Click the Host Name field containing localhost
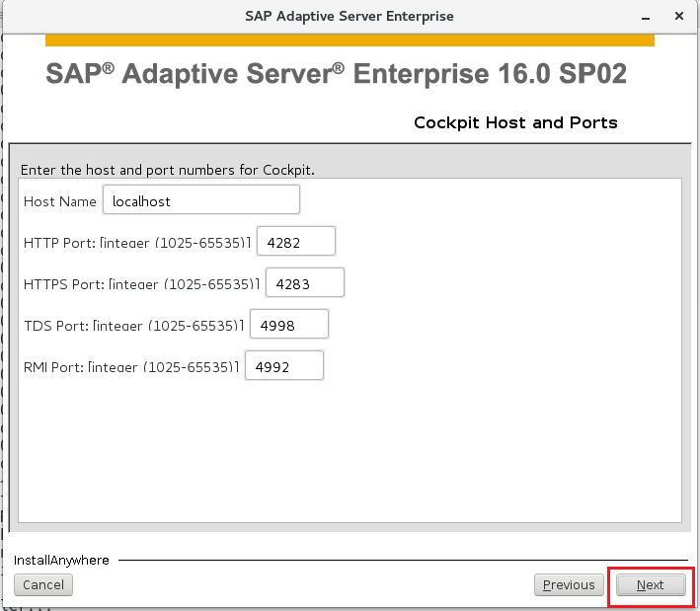Screen dimensions: 700x611 pos(200,200)
